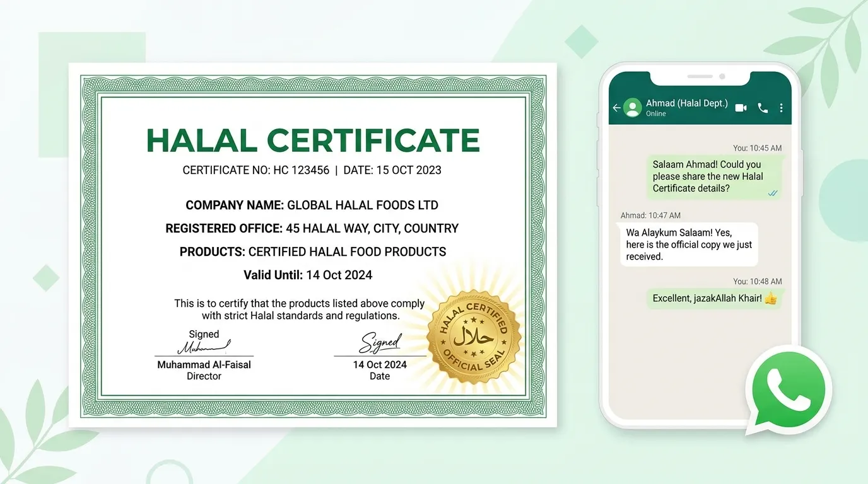The image size is (868, 484).
Task: Click the "This is to certify" compliance statement
Action: click(300, 309)
